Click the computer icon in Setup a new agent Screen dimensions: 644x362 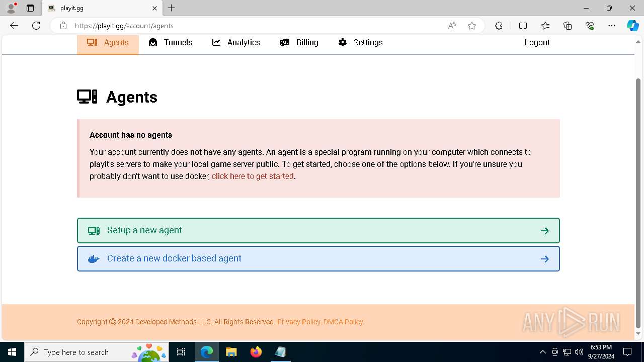(94, 231)
